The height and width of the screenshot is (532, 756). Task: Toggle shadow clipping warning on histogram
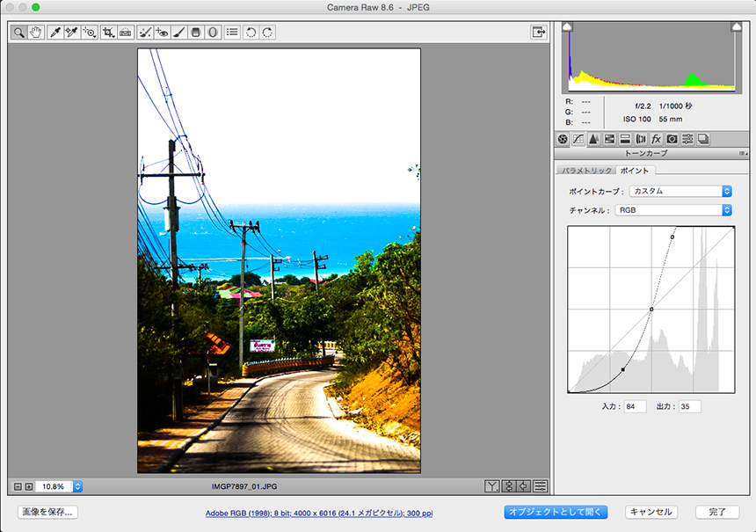click(x=568, y=26)
